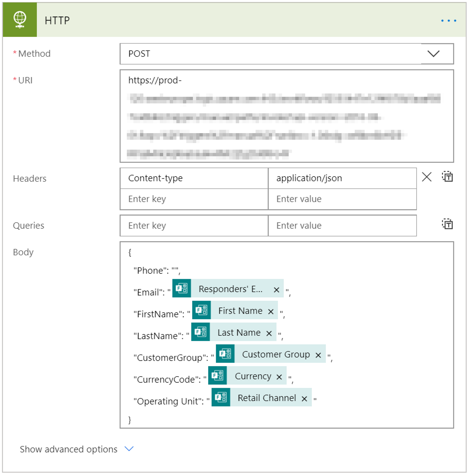Click the HTTP globe connector icon
Image resolution: width=469 pixels, height=476 pixels.
(20, 20)
